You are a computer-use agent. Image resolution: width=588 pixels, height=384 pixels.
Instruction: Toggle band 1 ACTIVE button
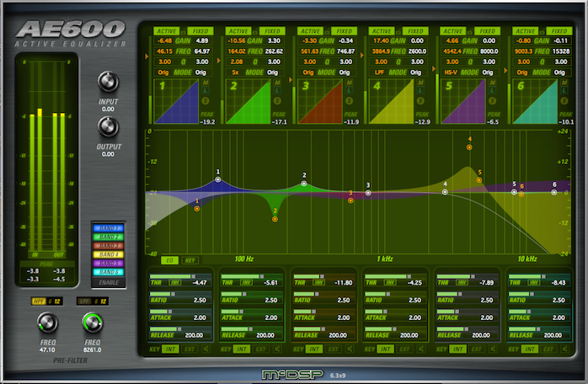click(167, 31)
